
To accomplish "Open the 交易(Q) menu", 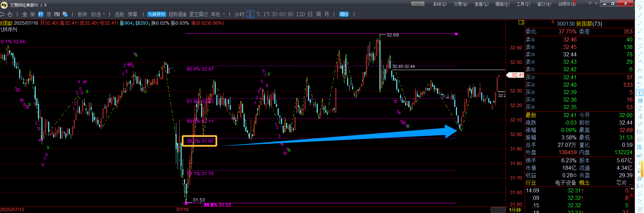I will tap(461, 4).
